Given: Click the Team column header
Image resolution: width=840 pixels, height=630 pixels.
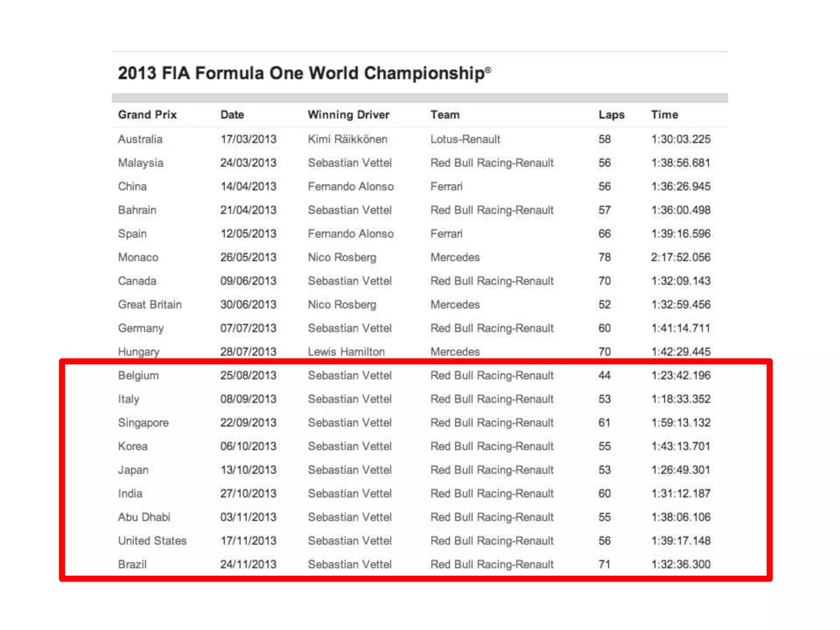Looking at the screenshot, I should (x=445, y=114).
